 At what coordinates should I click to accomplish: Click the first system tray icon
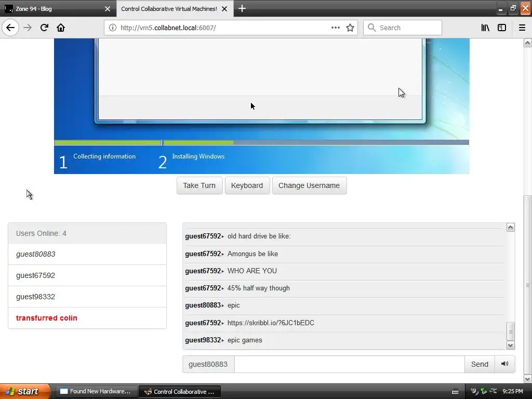click(474, 391)
